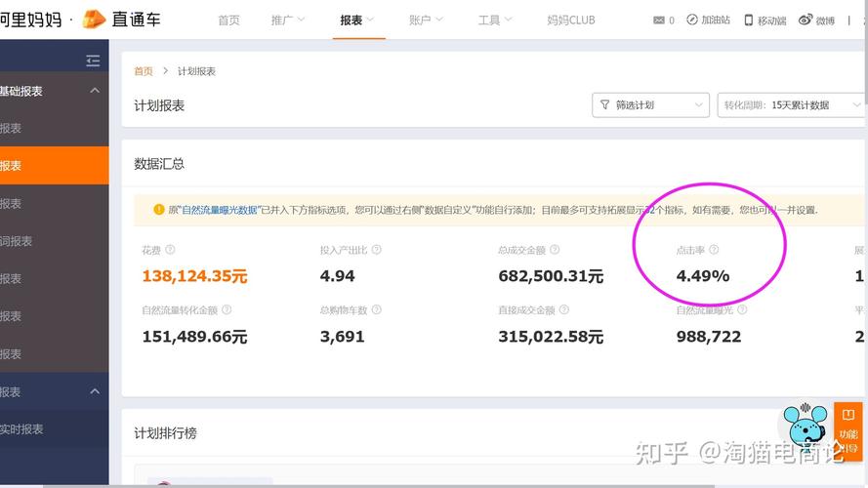Image resolution: width=868 pixels, height=488 pixels.
Task: Click help icon next to 总成交金额
Action: click(x=555, y=250)
